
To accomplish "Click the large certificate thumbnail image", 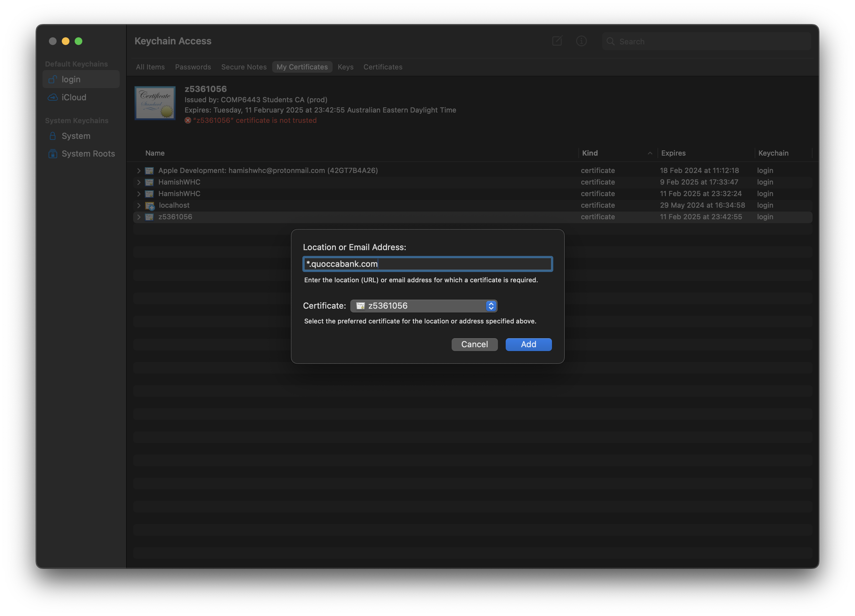I will tap(155, 103).
